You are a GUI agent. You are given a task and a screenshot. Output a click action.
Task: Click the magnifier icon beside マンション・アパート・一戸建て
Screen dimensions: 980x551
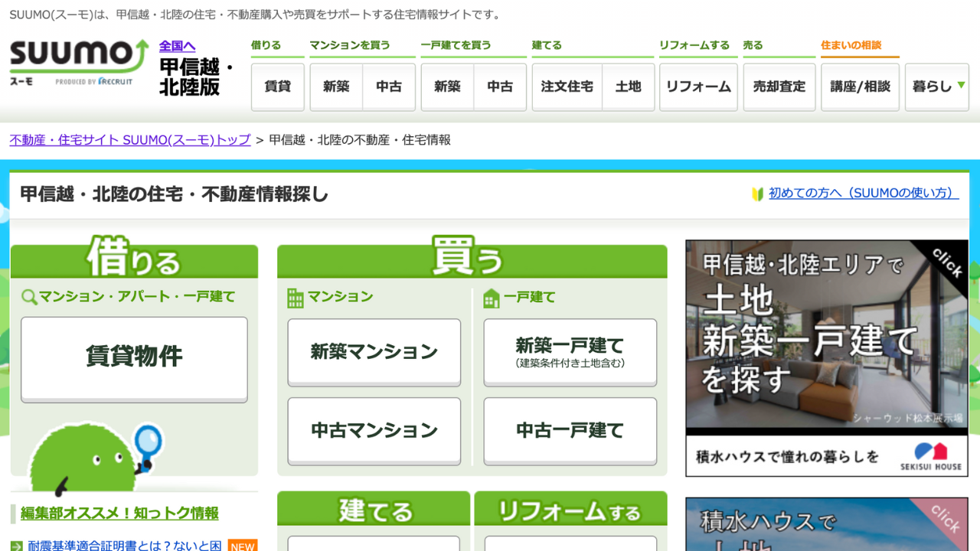(29, 297)
